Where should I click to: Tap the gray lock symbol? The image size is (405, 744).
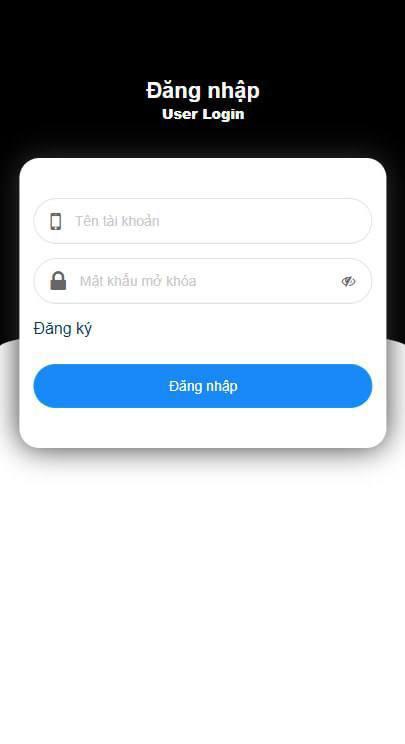tap(58, 281)
